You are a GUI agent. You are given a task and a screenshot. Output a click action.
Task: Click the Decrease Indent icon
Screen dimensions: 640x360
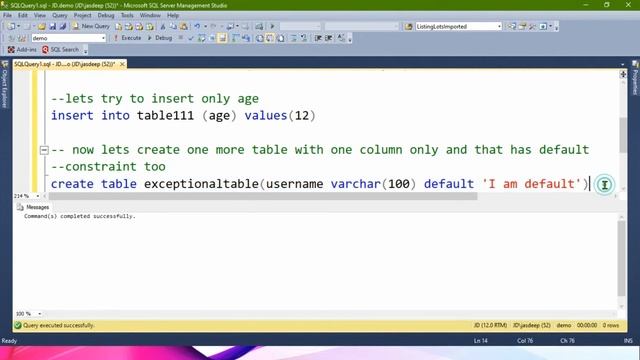(x=318, y=38)
